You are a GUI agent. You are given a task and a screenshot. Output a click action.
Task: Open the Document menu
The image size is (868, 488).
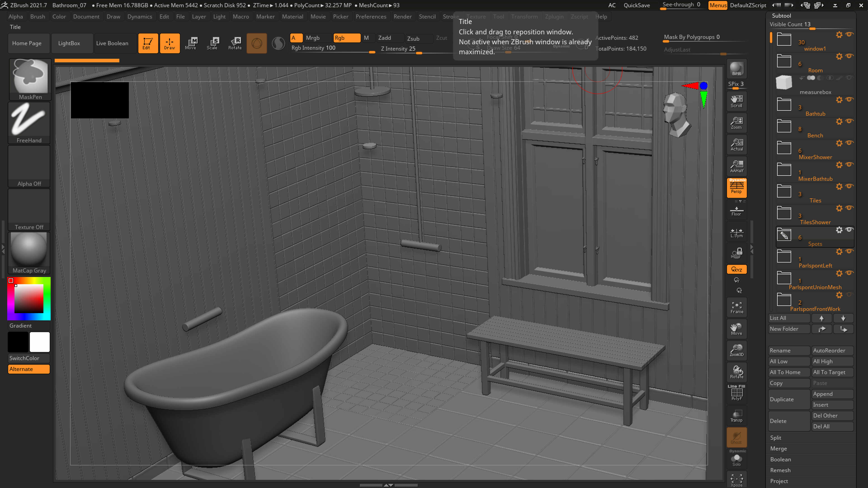coord(86,16)
